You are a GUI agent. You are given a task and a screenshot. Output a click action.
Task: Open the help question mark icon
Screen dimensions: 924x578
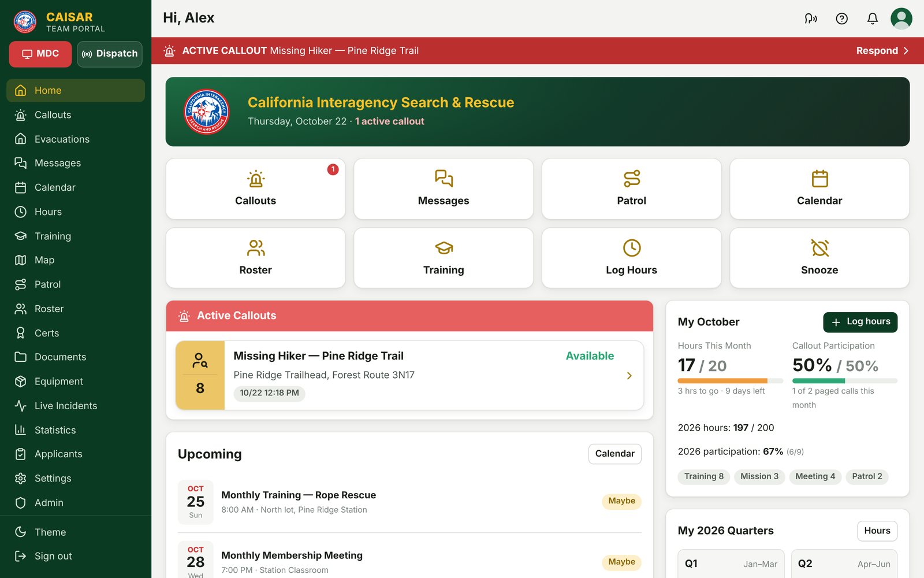pos(842,18)
